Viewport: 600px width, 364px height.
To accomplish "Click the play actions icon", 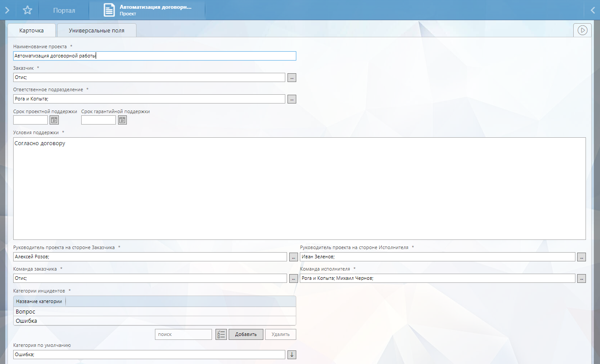I will click(x=582, y=30).
